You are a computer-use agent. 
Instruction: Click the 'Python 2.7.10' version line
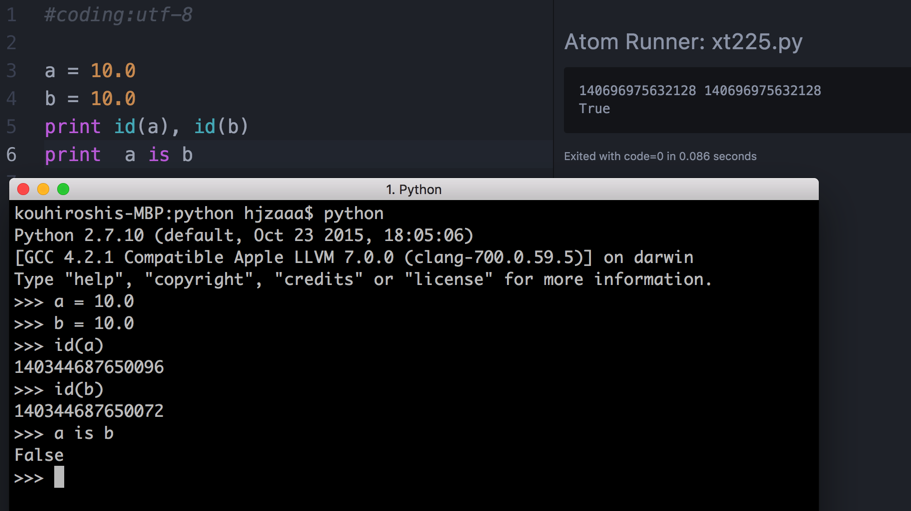click(244, 236)
